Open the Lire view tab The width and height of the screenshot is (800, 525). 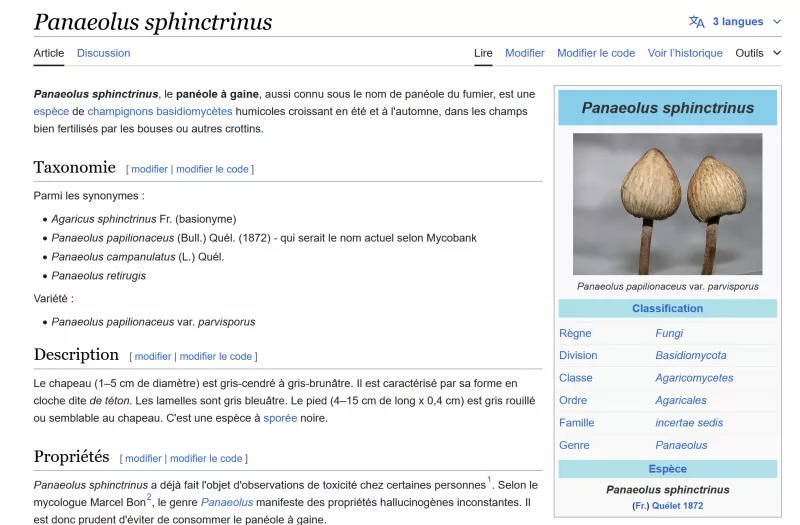(483, 53)
